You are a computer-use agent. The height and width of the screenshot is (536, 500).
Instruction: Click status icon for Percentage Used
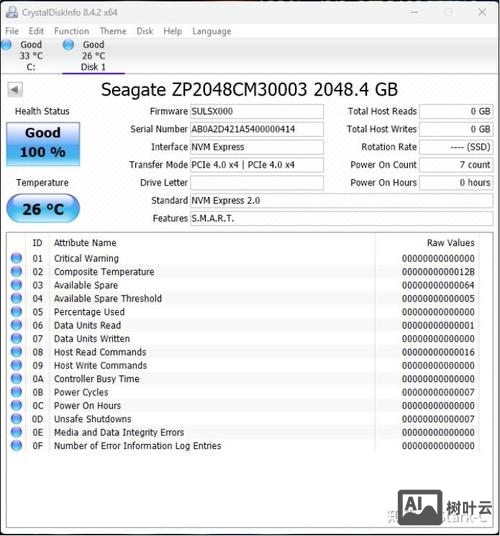click(x=16, y=311)
